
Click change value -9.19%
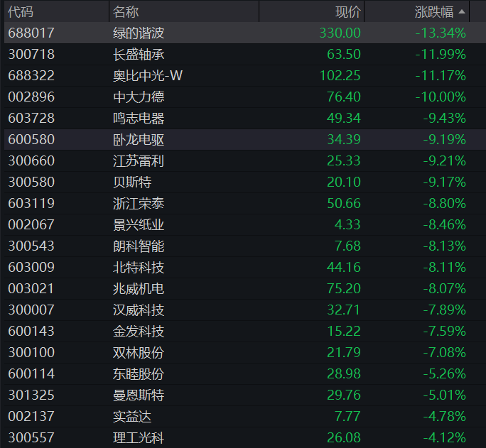point(445,140)
